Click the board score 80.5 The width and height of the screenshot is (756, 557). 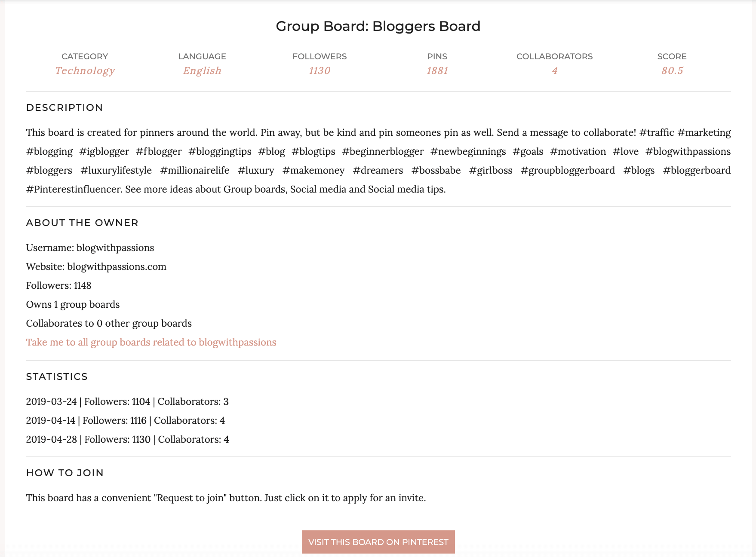(x=672, y=70)
